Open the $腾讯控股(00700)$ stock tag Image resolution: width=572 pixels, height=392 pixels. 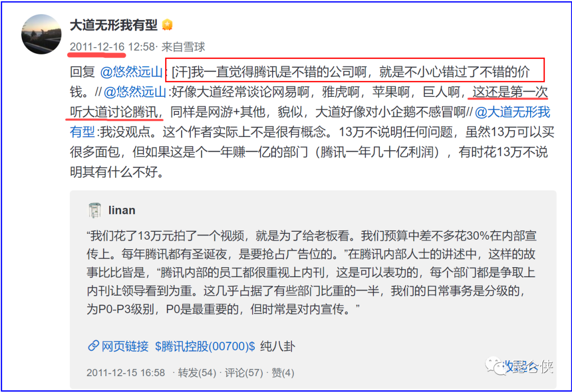coord(204,346)
